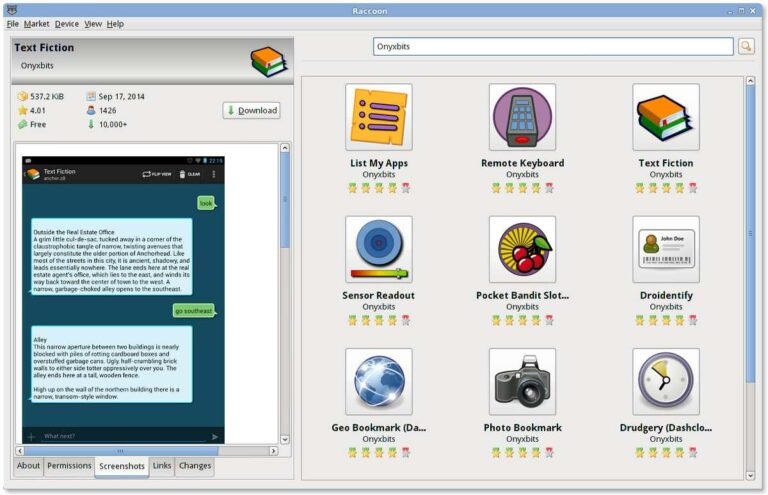This screenshot has width=768, height=495.
Task: Click the Sensor Readout title text
Action: tap(379, 295)
